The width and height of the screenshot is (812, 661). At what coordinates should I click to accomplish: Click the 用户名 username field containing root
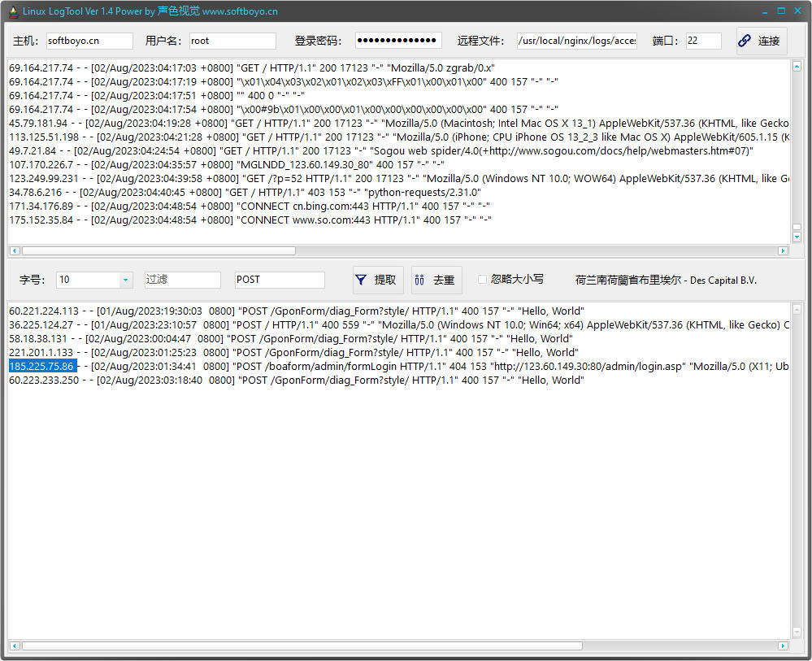click(x=232, y=41)
